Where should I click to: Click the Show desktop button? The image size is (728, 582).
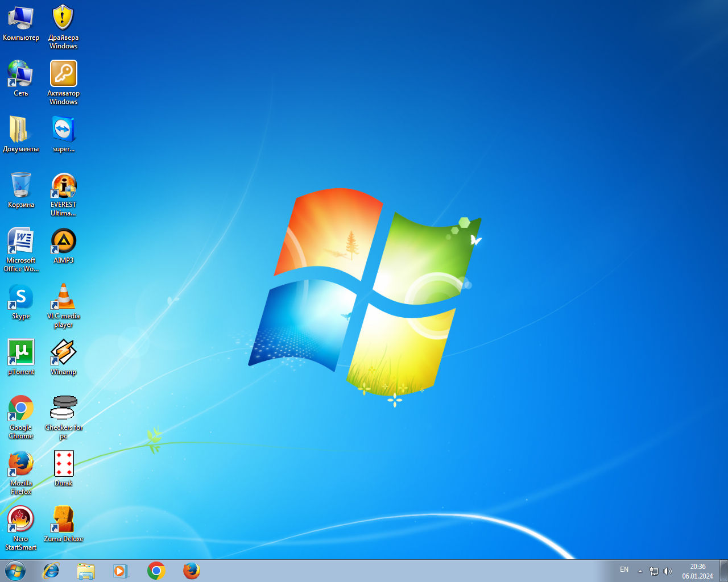(x=723, y=571)
